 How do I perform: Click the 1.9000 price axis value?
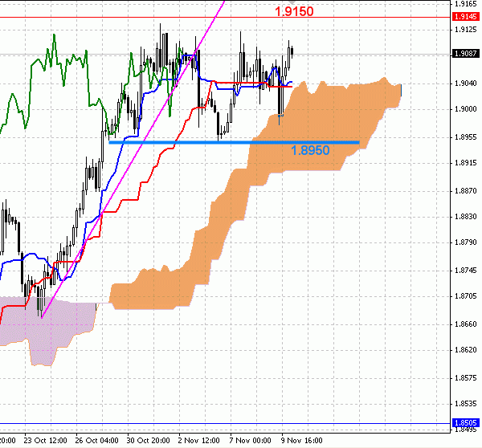click(465, 109)
